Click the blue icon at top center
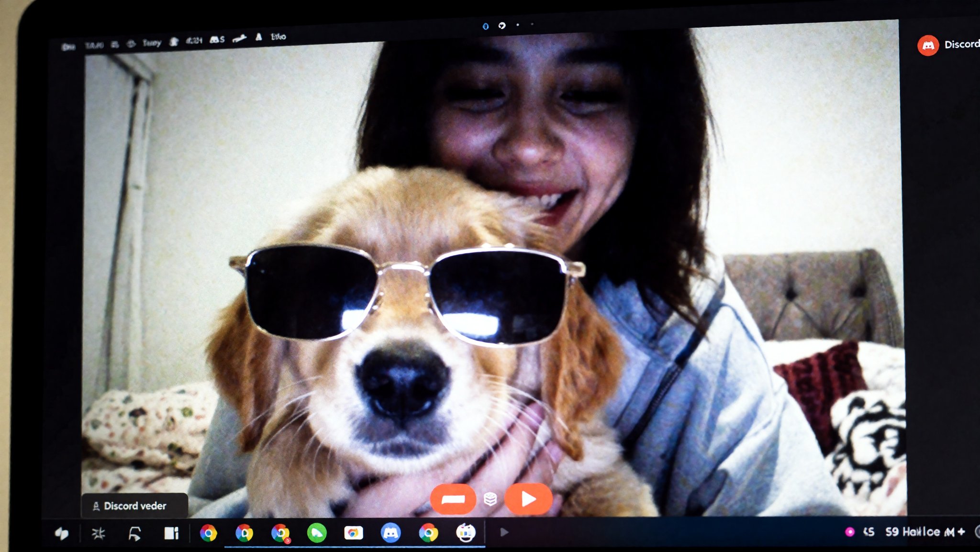This screenshot has height=552, width=980. coord(486,26)
